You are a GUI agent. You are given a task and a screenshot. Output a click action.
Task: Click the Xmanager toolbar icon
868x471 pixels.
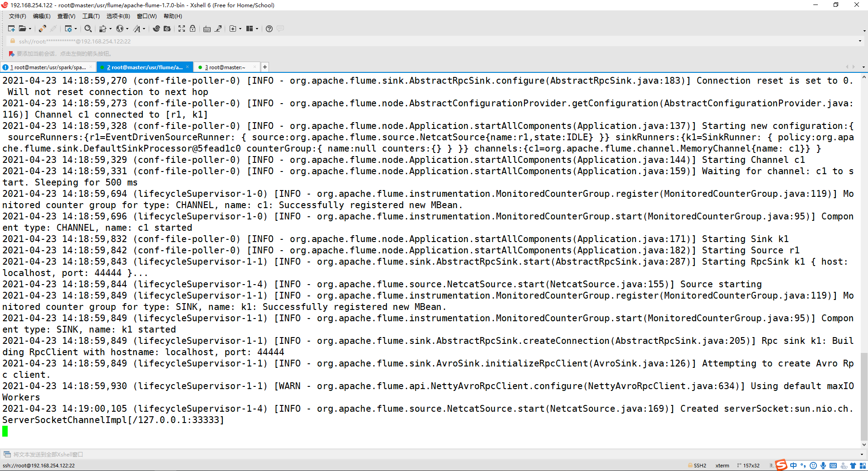click(x=167, y=29)
